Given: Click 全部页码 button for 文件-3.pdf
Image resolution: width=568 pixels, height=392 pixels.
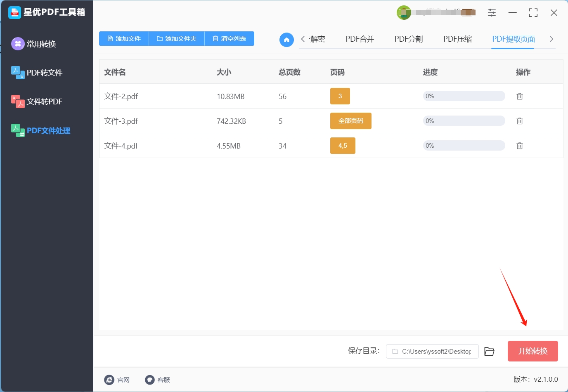Looking at the screenshot, I should (x=351, y=121).
